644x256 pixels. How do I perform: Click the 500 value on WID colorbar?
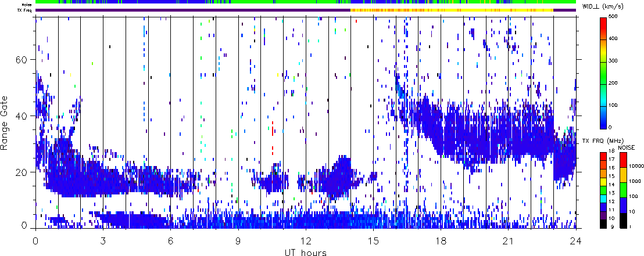614,17
